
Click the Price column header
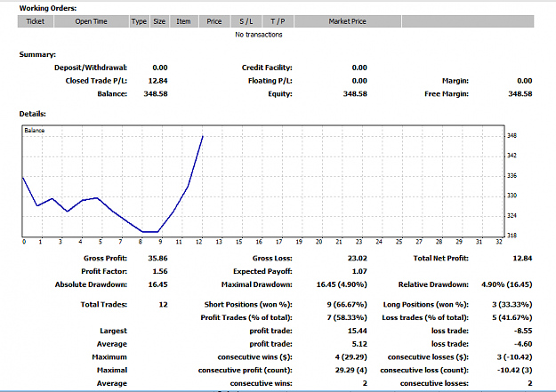tap(214, 21)
